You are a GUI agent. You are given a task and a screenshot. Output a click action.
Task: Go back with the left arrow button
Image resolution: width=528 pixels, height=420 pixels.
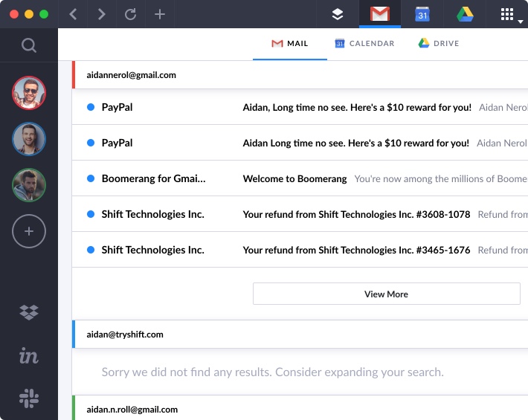(73, 14)
